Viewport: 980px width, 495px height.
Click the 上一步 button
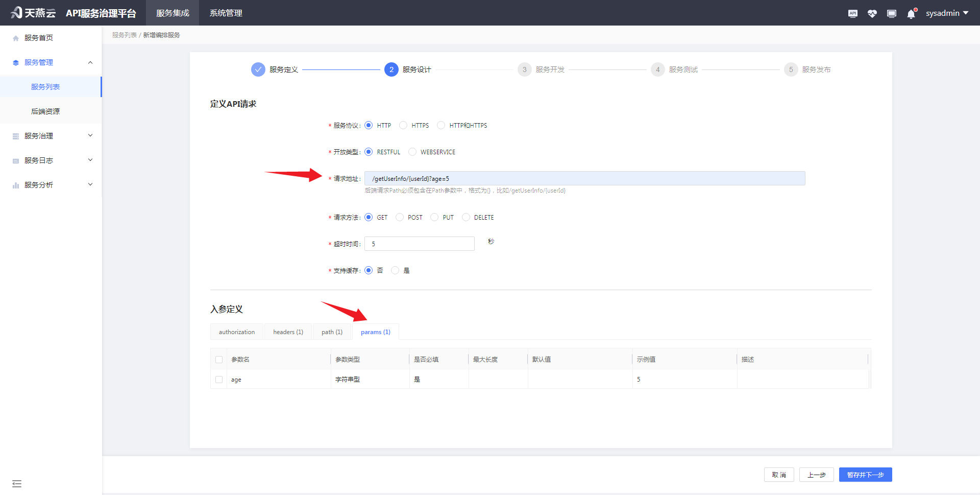click(816, 475)
